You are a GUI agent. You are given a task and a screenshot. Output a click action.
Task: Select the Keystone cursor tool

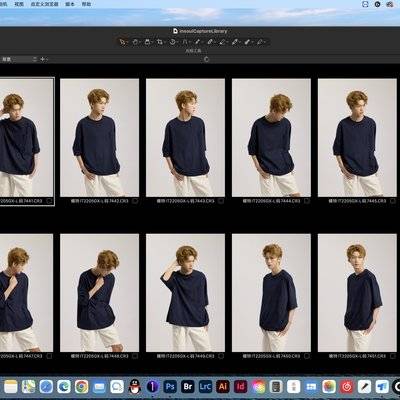pos(185,42)
